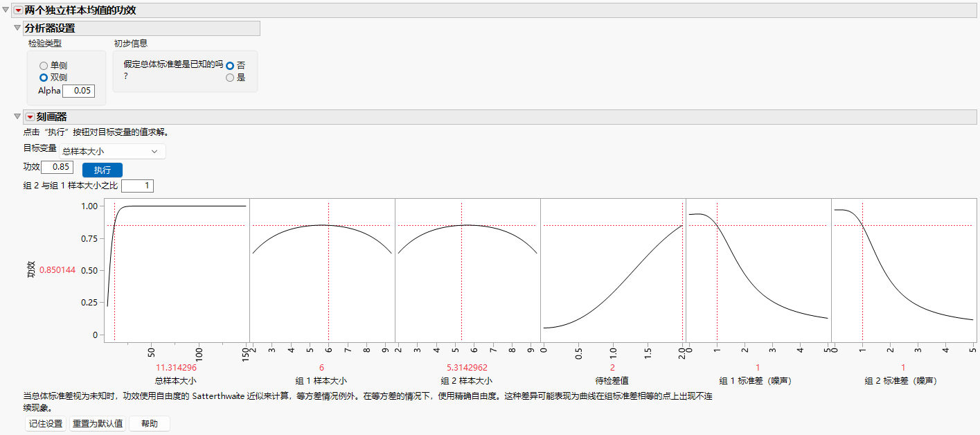This screenshot has width=980, height=435.
Task: Click the 分析器设置 section title
Action: (50, 28)
